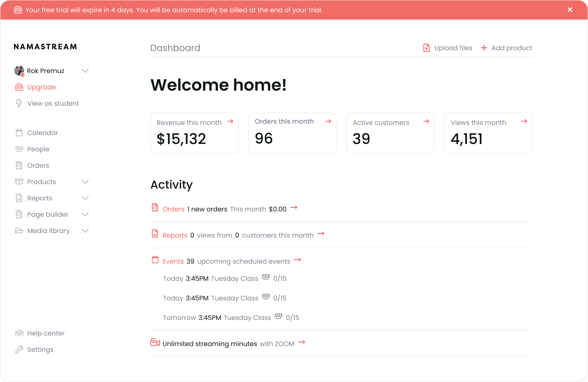Open Page builder in sidebar menu
The width and height of the screenshot is (588, 382).
(48, 214)
